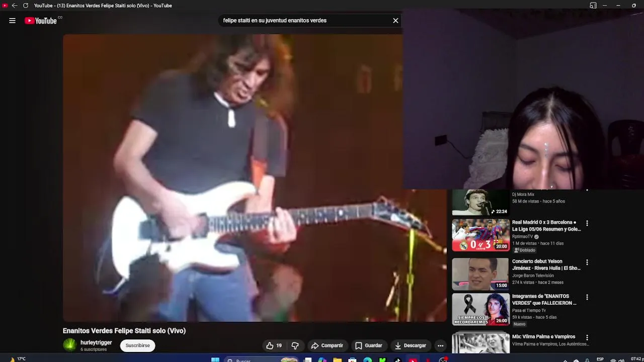The width and height of the screenshot is (644, 362).
Task: Click the video title Enanitos Verdes Felipe Staiti solo
Action: coord(124,331)
